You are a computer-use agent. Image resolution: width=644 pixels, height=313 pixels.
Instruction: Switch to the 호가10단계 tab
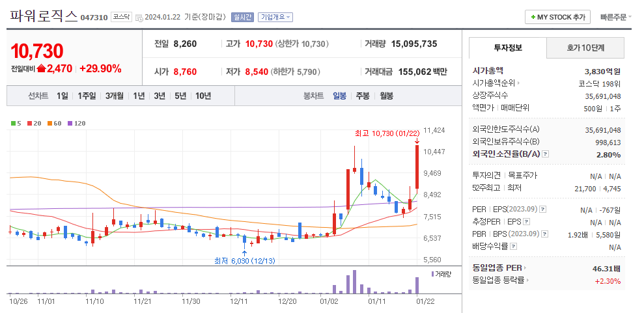(585, 48)
